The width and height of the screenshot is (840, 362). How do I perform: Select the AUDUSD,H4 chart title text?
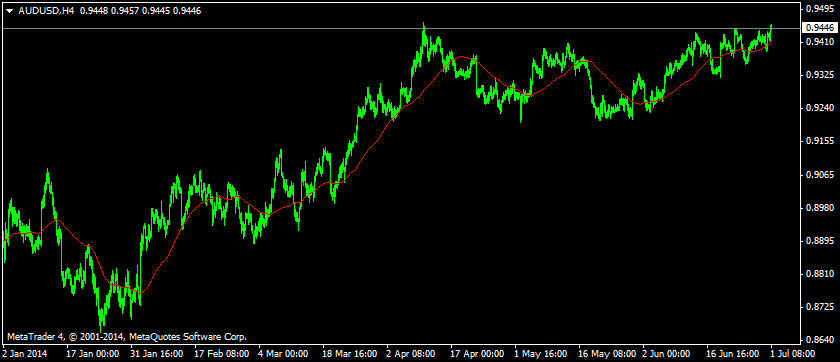click(x=47, y=11)
